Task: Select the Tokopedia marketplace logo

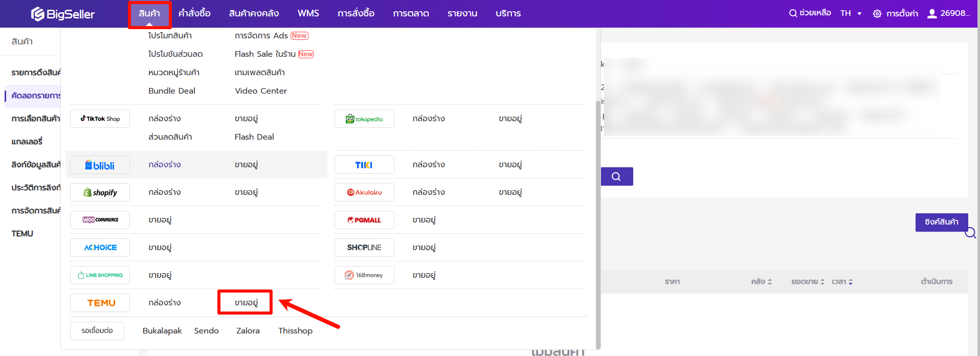Action: [x=364, y=119]
